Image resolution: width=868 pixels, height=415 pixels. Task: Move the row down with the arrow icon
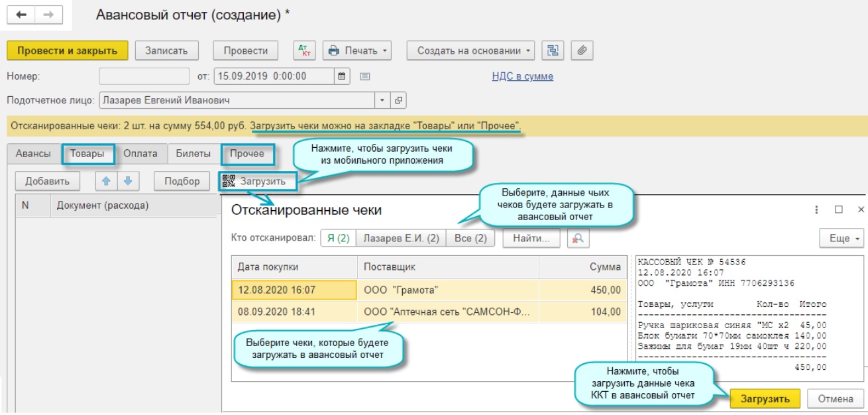[129, 181]
